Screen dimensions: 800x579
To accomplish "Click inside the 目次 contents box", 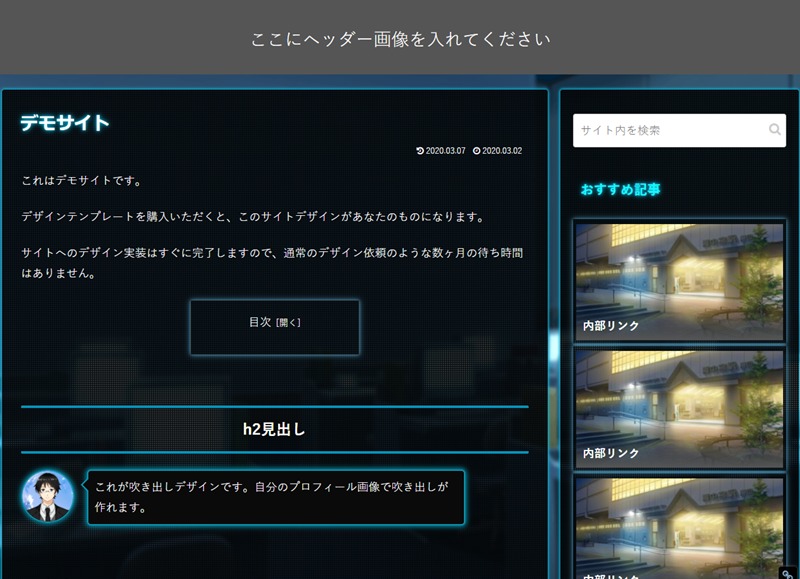I will 274,339.
